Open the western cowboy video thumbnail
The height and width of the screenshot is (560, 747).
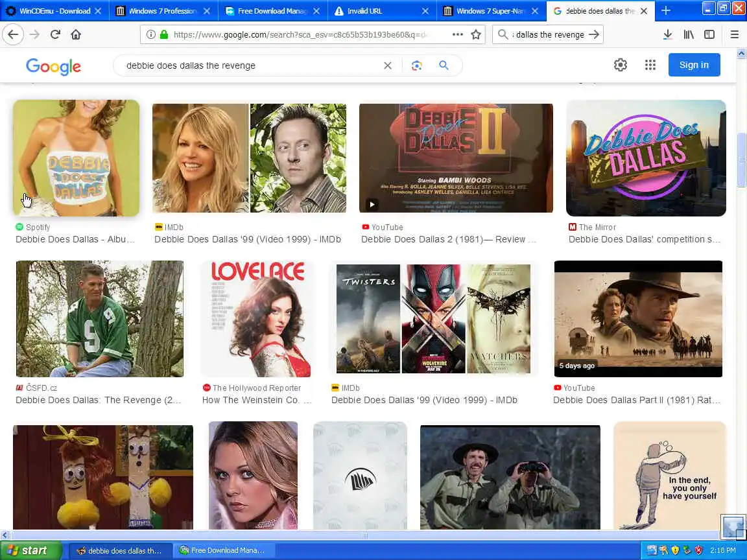point(638,319)
